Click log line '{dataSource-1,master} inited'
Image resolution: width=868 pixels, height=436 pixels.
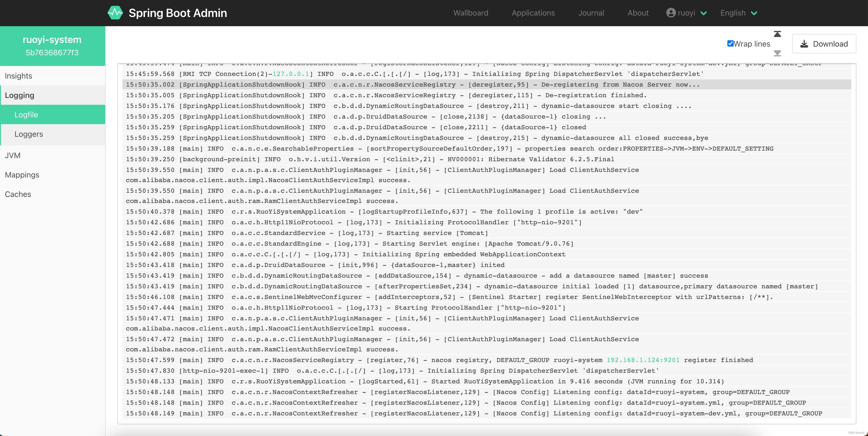(x=487, y=265)
